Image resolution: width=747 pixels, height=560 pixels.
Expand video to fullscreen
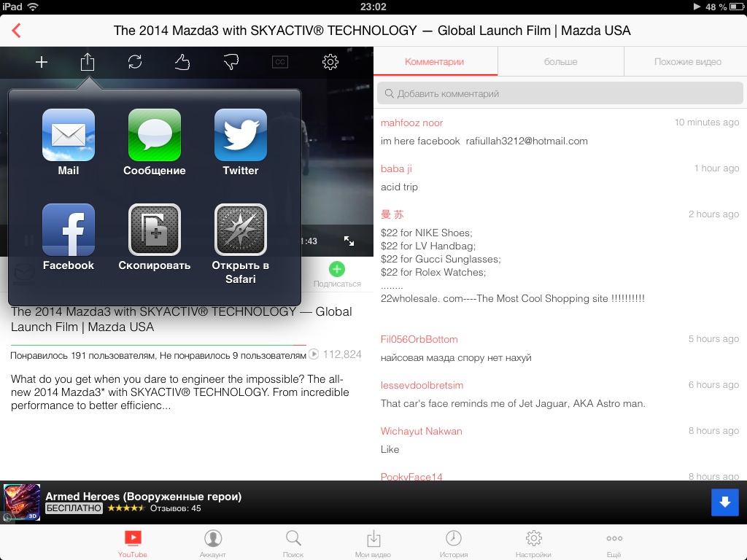tap(349, 241)
